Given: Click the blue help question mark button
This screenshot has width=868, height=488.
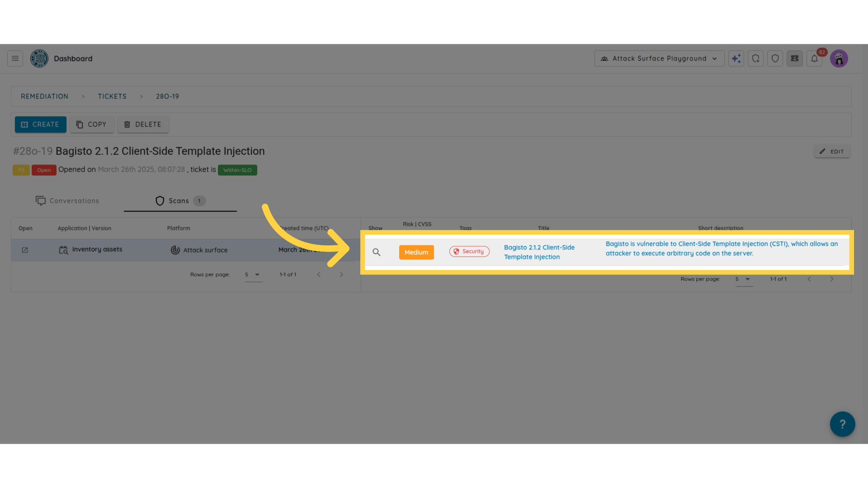Looking at the screenshot, I should [842, 424].
